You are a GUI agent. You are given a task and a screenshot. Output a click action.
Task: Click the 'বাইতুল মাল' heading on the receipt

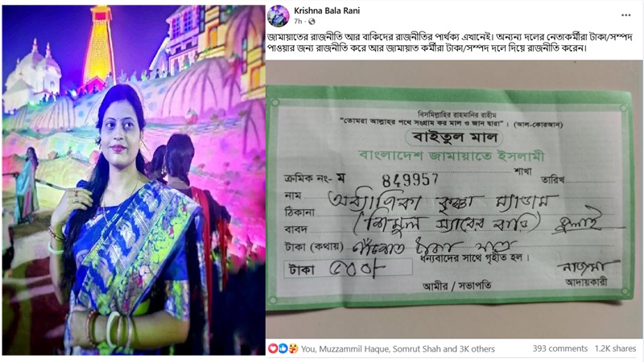pos(454,138)
